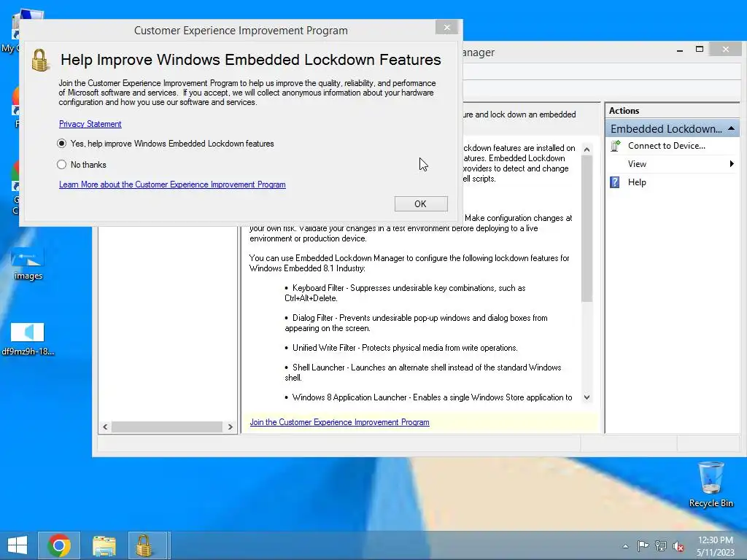Click Connect to Device action

666,146
